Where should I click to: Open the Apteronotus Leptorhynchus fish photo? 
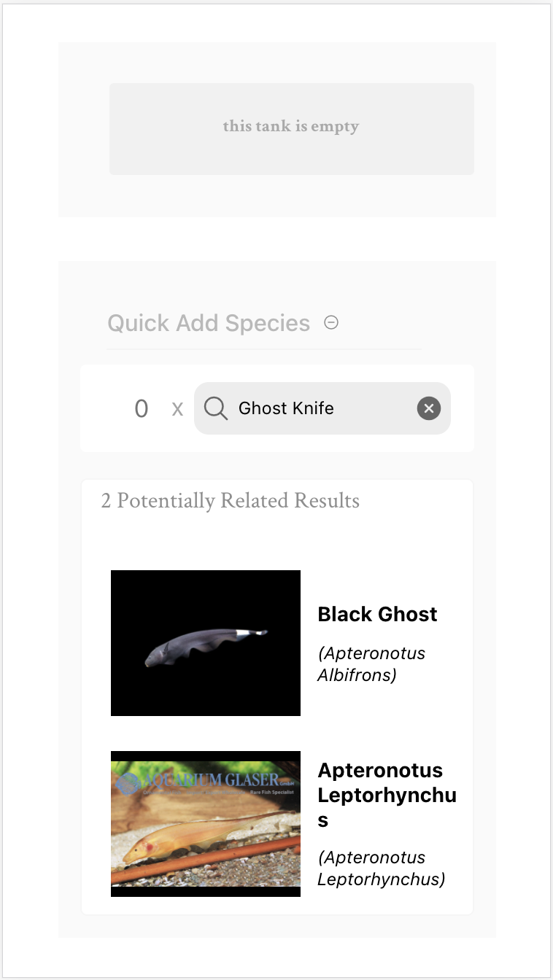[x=206, y=823]
